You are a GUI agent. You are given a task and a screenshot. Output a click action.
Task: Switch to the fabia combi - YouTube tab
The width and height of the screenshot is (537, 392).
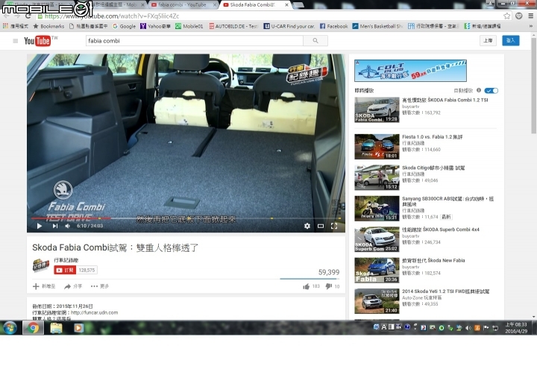coord(182,4)
